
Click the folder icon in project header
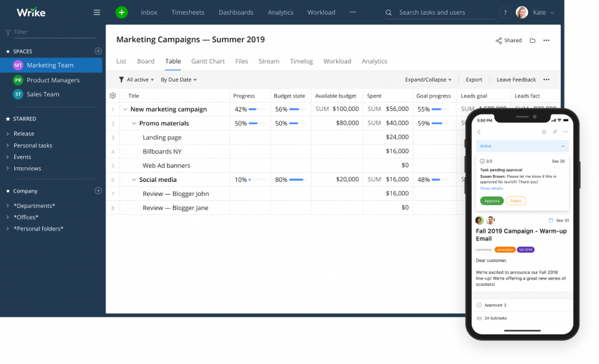pos(532,41)
